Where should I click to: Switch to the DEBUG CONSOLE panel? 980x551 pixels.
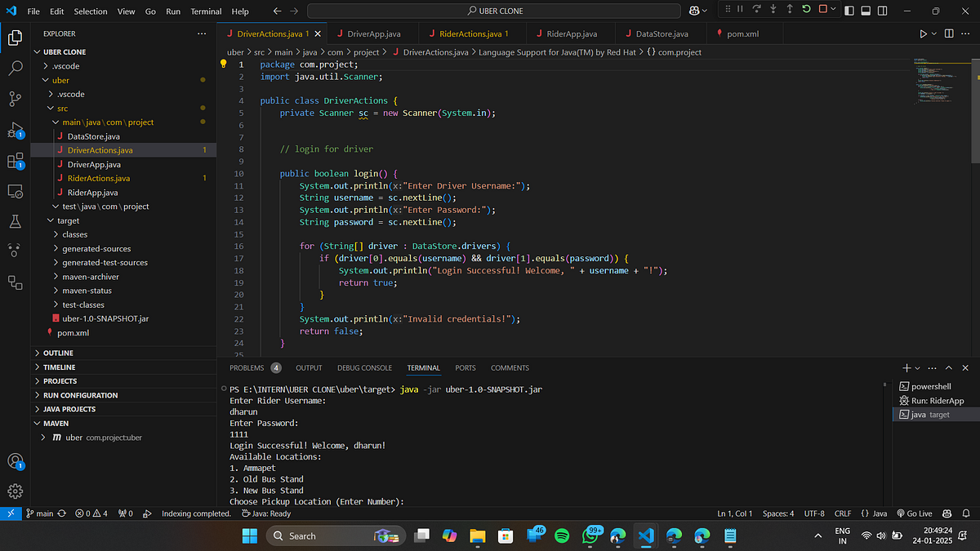[364, 367]
